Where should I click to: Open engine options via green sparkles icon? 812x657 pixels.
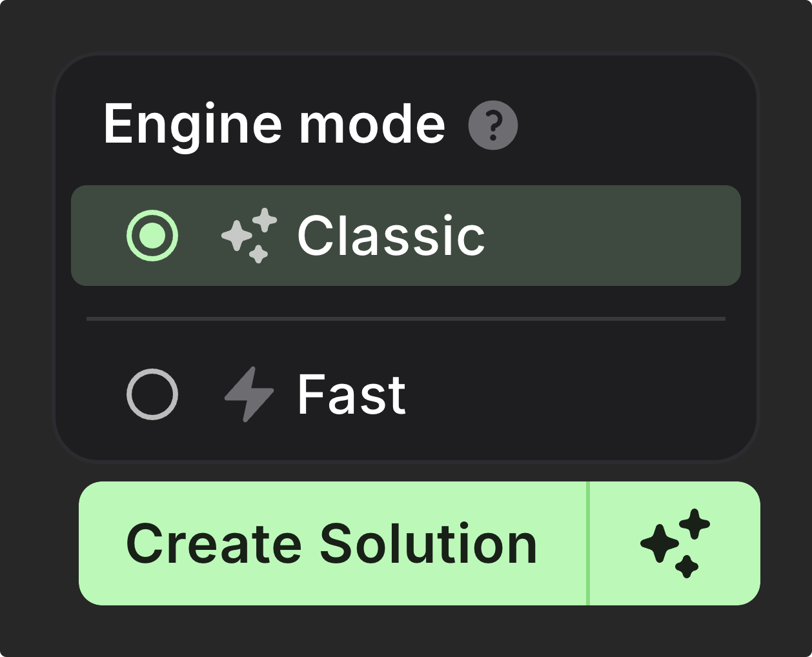coord(675,543)
